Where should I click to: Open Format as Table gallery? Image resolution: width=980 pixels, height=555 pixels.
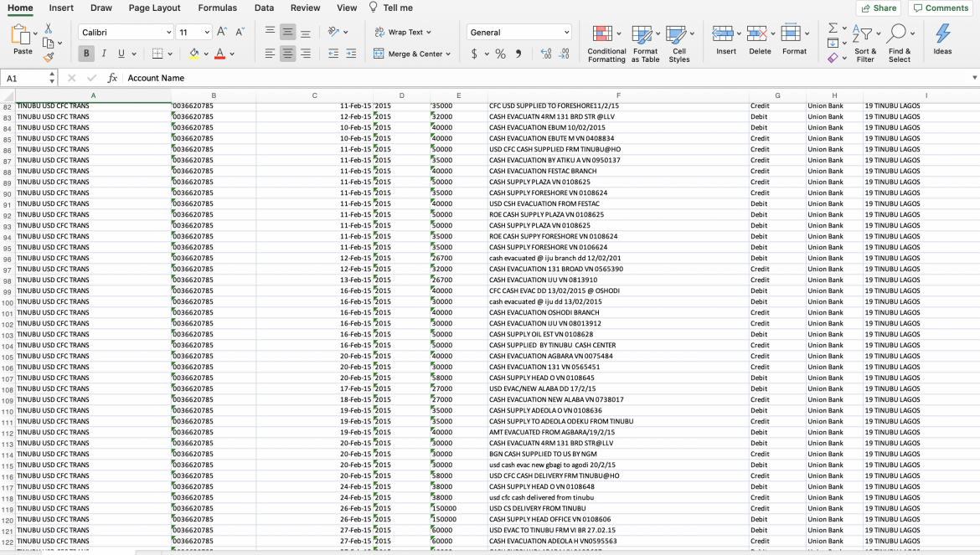click(645, 44)
